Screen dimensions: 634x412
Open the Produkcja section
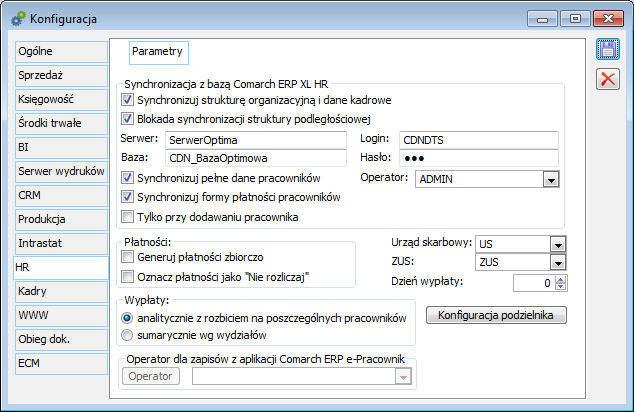[61, 219]
